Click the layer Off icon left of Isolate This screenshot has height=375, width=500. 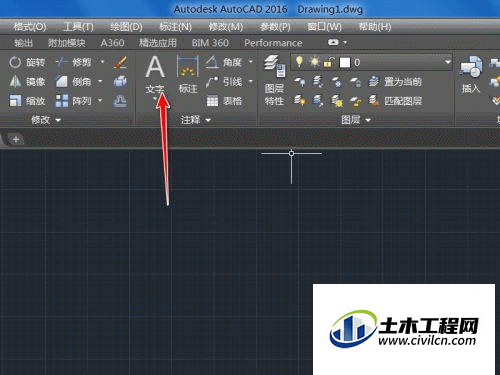(x=300, y=82)
